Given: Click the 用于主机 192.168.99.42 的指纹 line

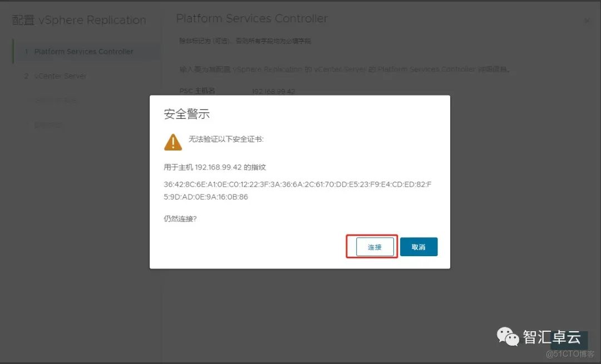Looking at the screenshot, I should coord(215,167).
